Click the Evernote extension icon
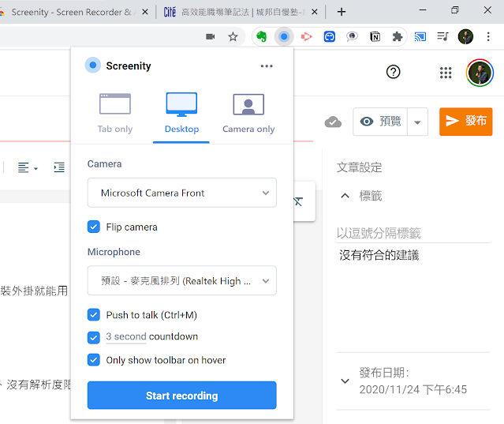Viewport: 504px width, 424px height. click(x=261, y=36)
